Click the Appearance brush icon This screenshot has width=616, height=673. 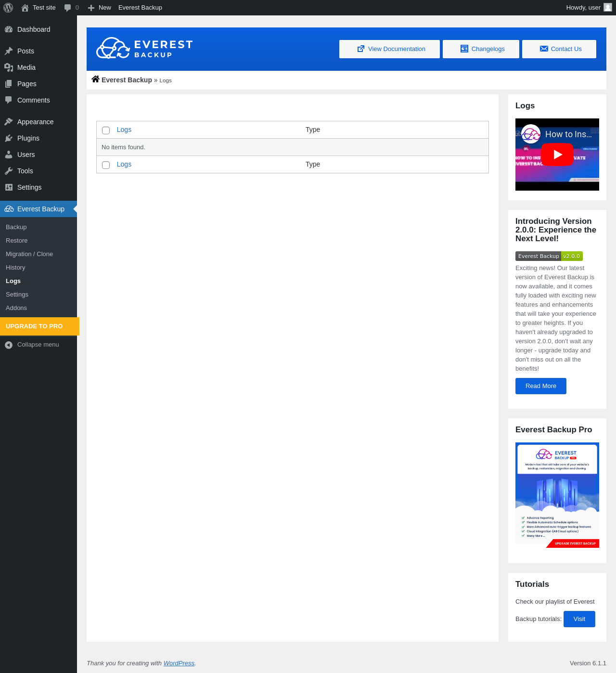click(x=9, y=122)
